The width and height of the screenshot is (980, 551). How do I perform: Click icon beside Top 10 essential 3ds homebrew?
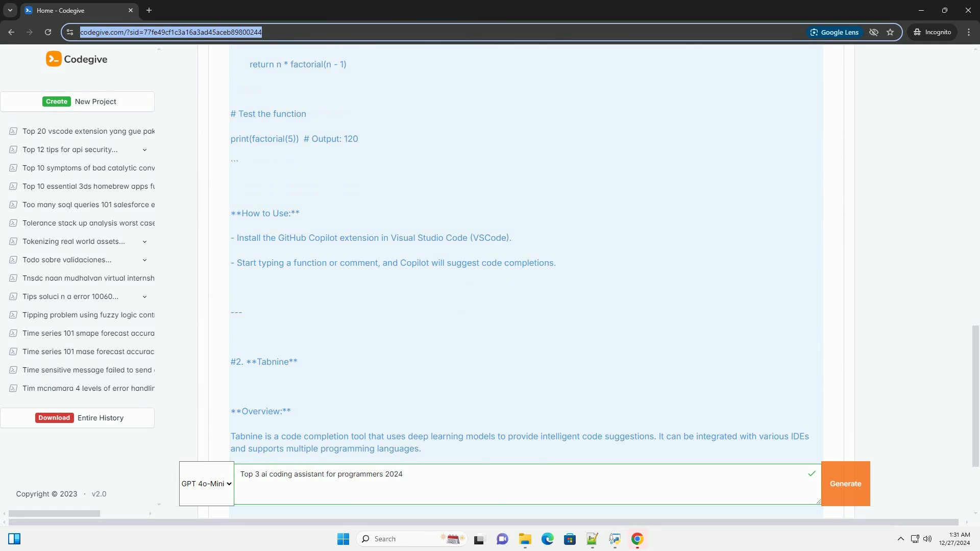[x=13, y=186]
